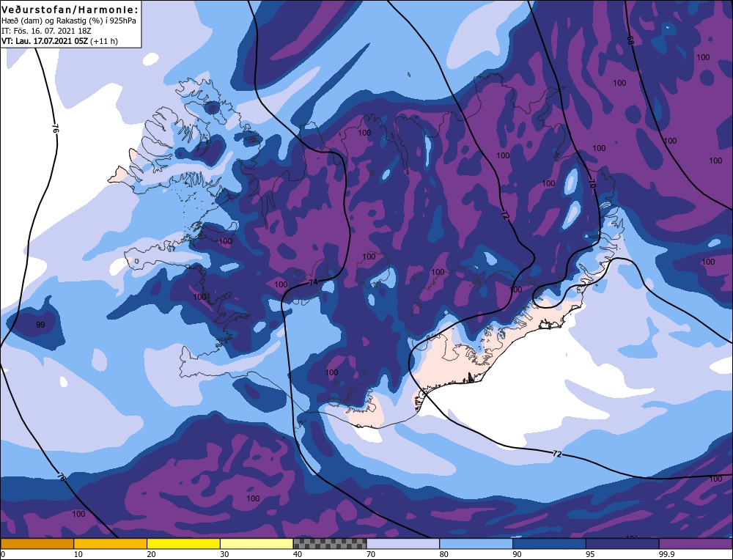733x560 pixels.
Task: Click the '99.9' legend tick label
Action: tap(666, 554)
